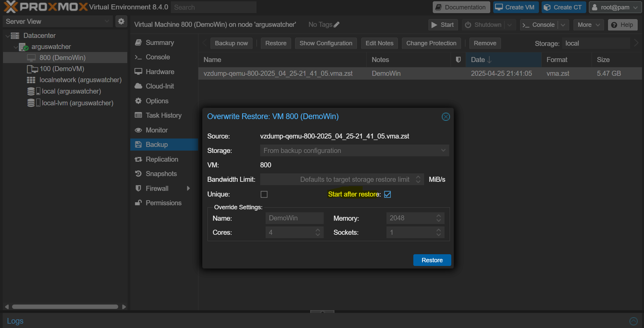
Task: Click the Cores field stepper arrows
Action: tap(318, 232)
